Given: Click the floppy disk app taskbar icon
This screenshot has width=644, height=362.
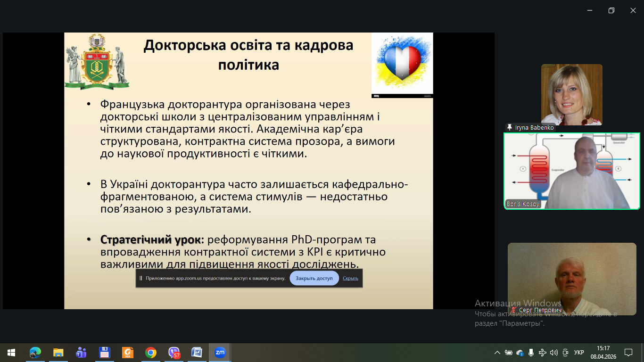Looking at the screenshot, I should [x=104, y=353].
